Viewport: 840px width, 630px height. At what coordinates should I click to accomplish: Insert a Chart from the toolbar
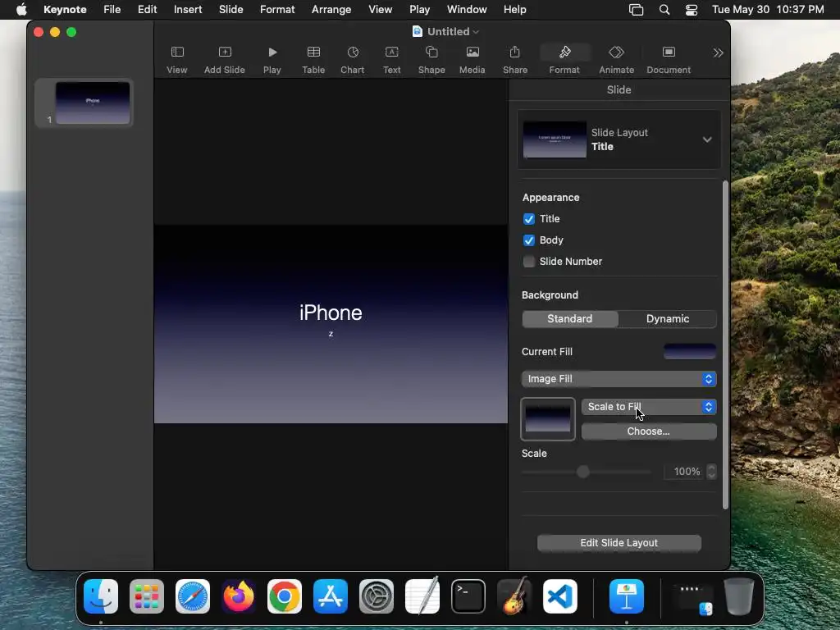click(353, 59)
